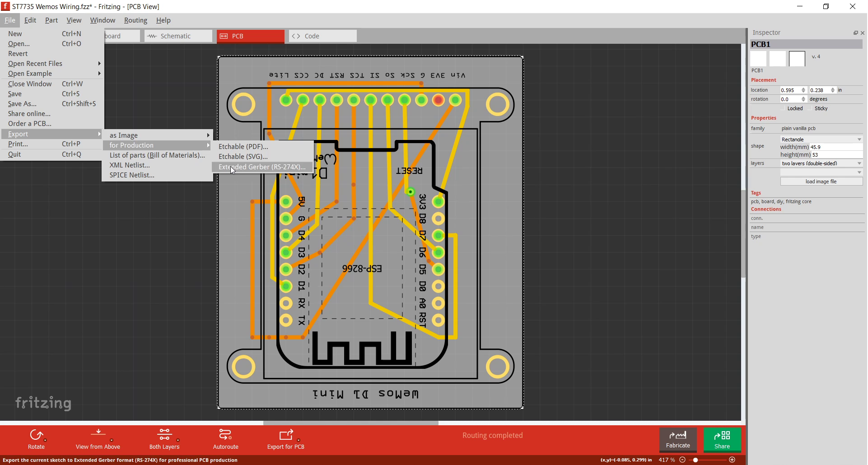868x465 pixels.
Task: Open the View menu
Action: 74,20
